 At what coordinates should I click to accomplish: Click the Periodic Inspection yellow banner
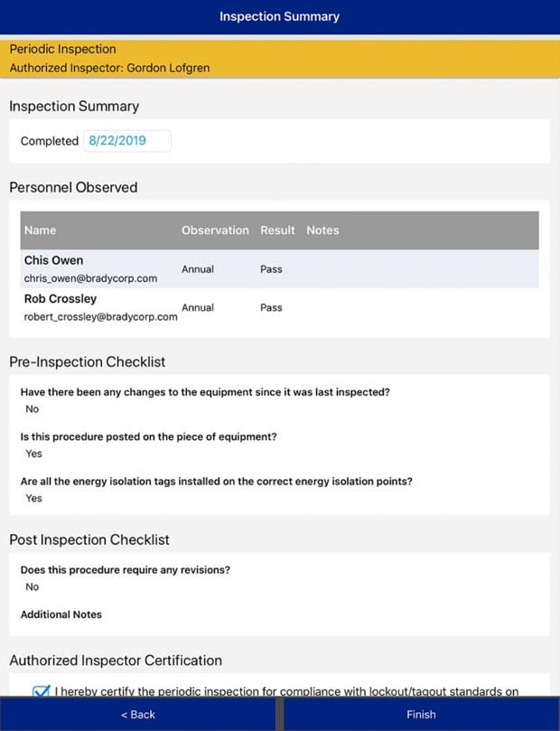(279, 58)
